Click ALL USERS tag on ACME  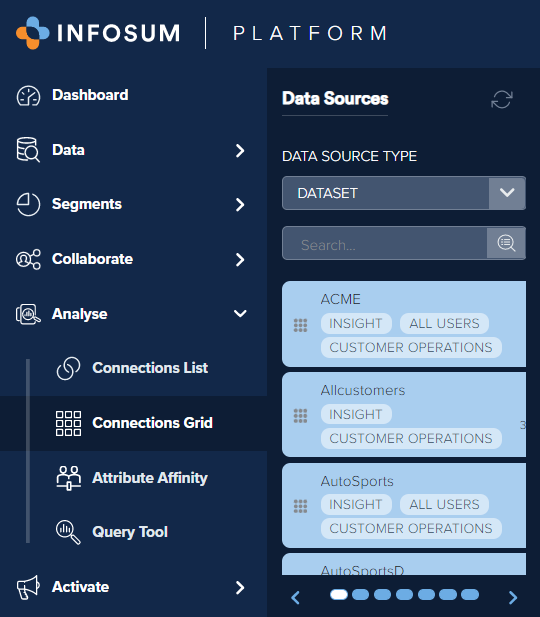pos(444,323)
